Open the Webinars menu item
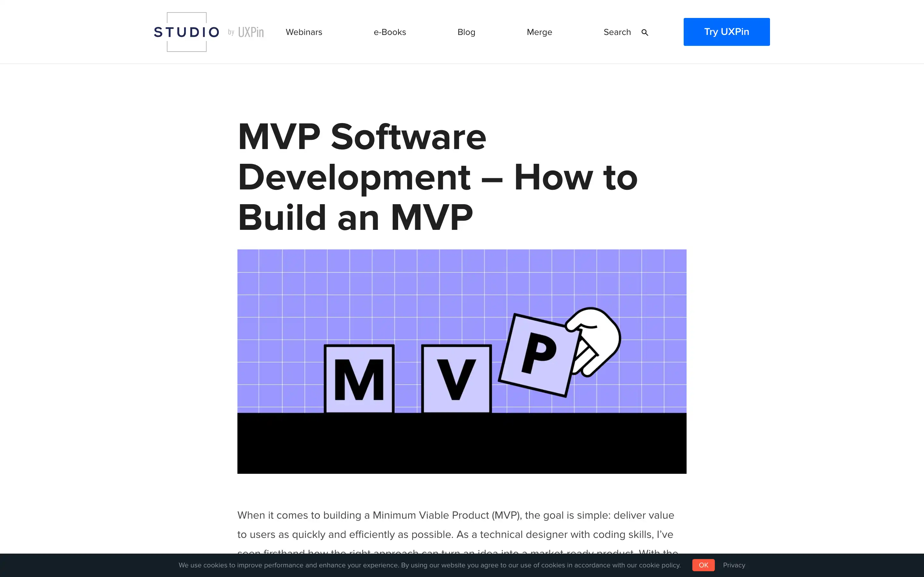924x577 pixels. (304, 32)
